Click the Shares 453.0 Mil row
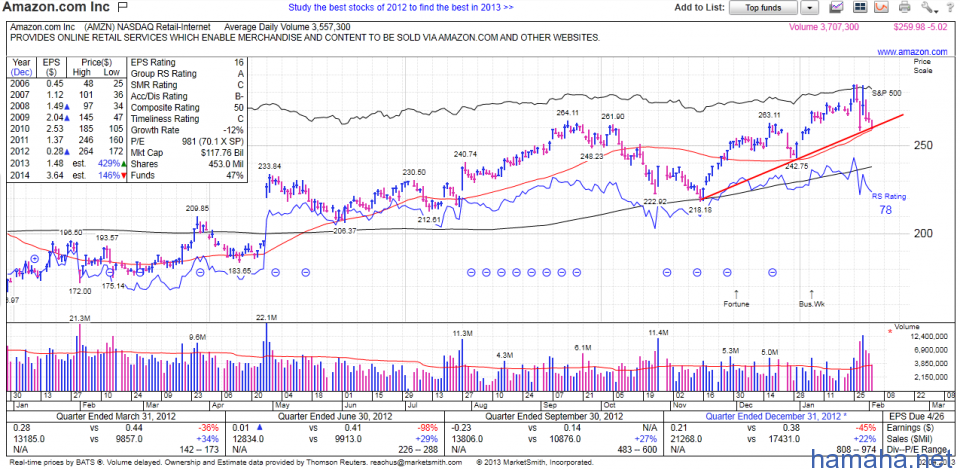This screenshot has height=470, width=960. click(187, 164)
